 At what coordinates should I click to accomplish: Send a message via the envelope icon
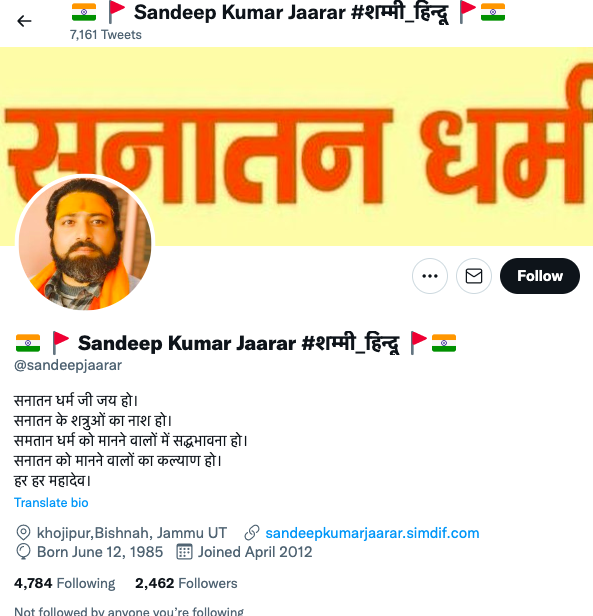pyautogui.click(x=474, y=276)
